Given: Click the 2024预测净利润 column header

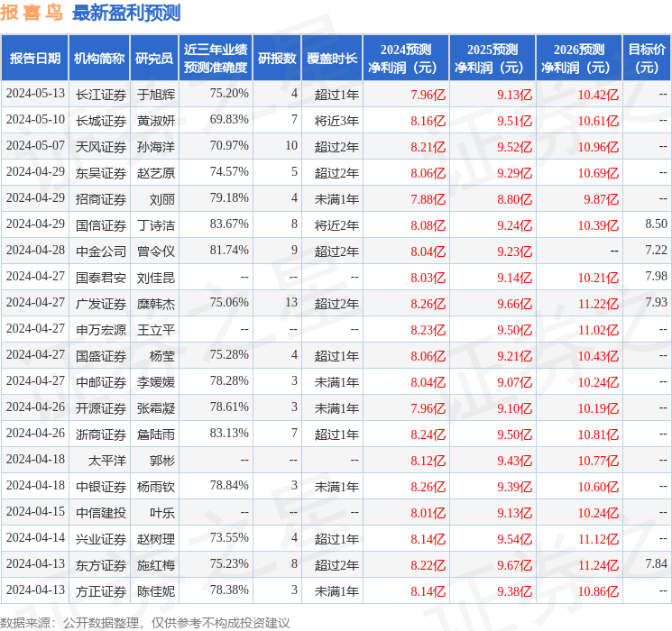Looking at the screenshot, I should pos(406,58).
